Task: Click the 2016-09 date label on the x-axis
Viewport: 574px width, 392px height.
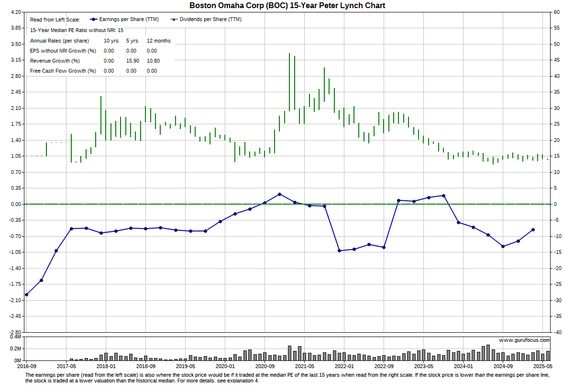Action: pyautogui.click(x=26, y=366)
